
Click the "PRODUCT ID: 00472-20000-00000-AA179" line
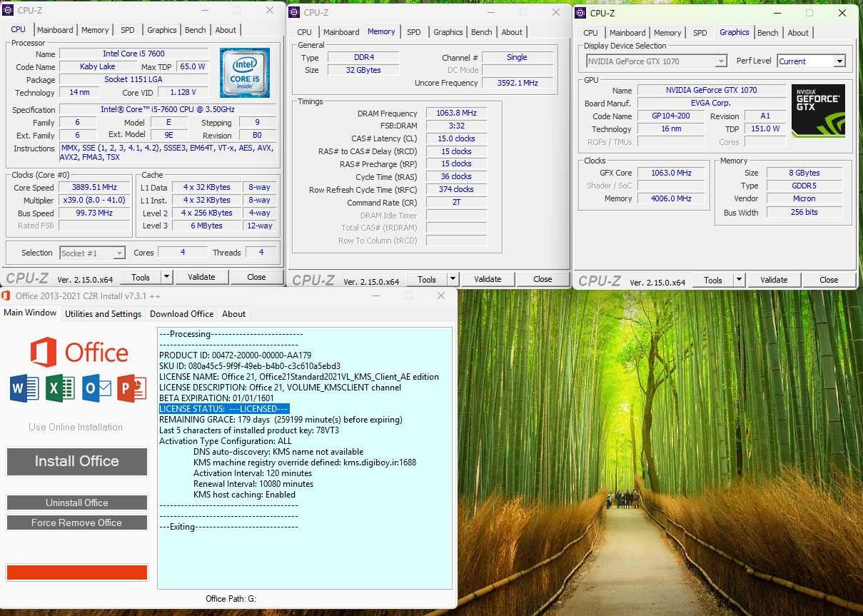pos(235,355)
